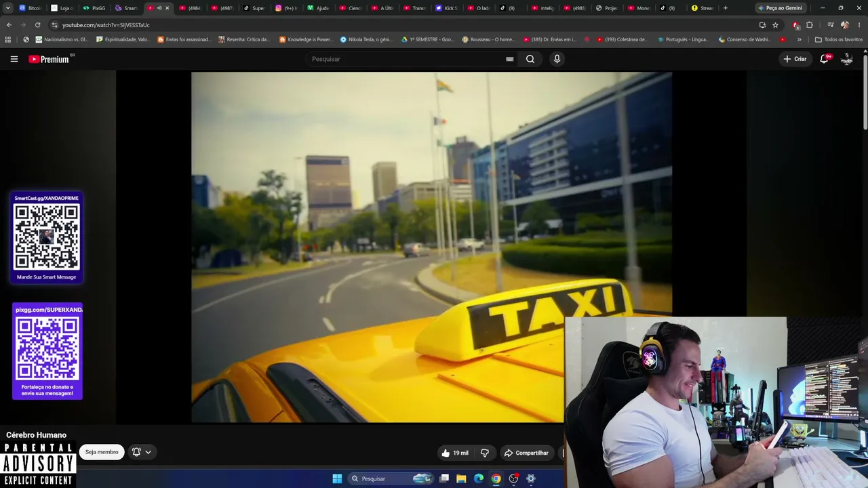Switch to the Loja tab

pos(62,8)
